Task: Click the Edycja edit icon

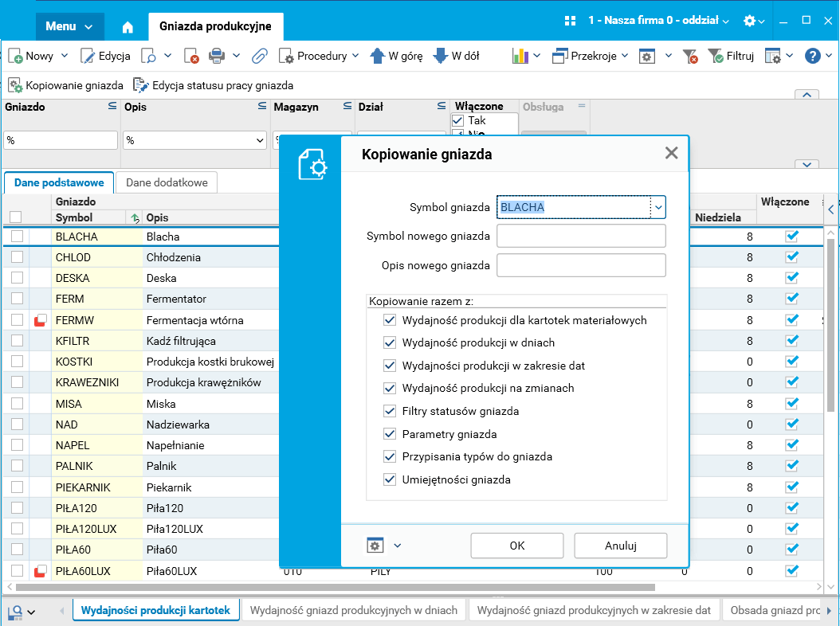Action: point(88,56)
